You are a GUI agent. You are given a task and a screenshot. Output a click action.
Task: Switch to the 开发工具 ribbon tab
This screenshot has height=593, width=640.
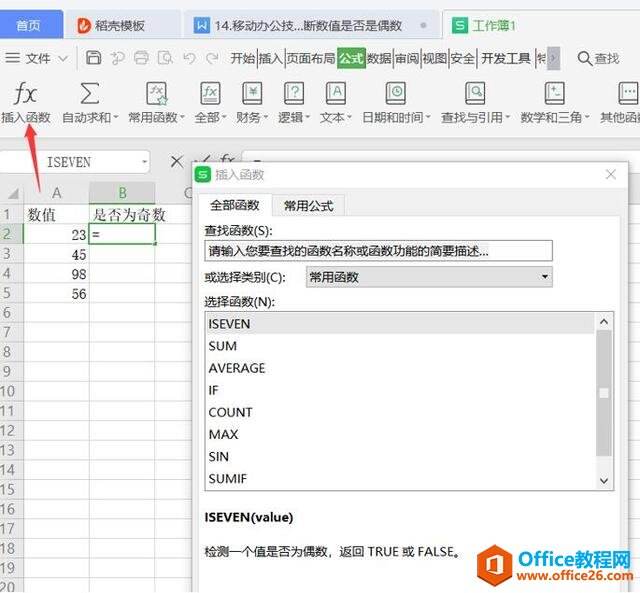(506, 58)
